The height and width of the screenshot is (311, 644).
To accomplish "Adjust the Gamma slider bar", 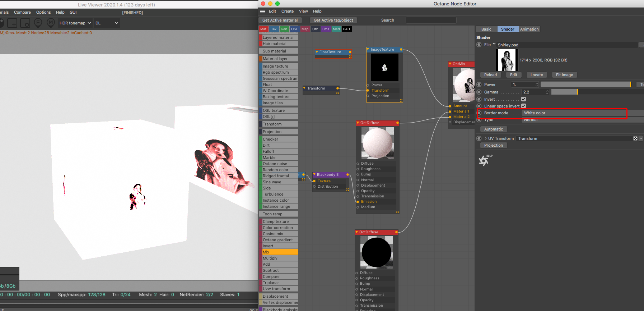I will click(597, 92).
